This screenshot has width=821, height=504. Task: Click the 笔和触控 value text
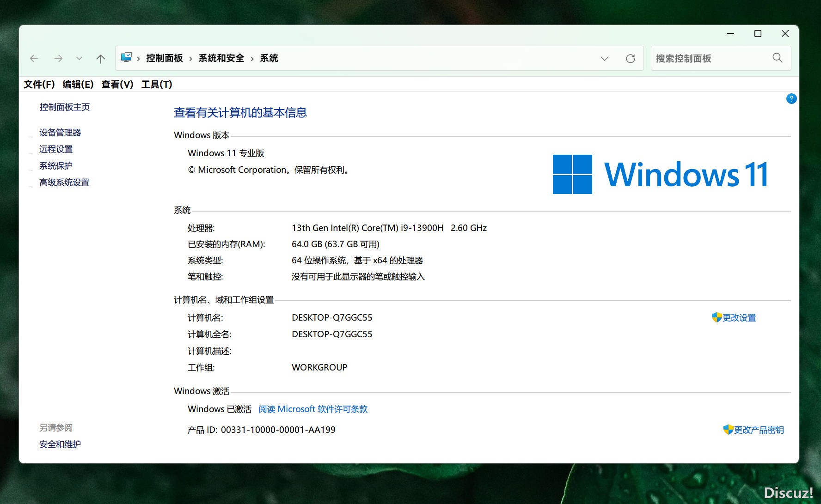[x=358, y=277]
